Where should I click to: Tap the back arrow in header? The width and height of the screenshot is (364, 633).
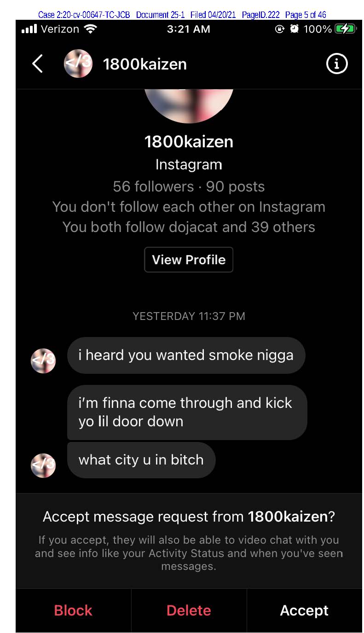click(38, 64)
